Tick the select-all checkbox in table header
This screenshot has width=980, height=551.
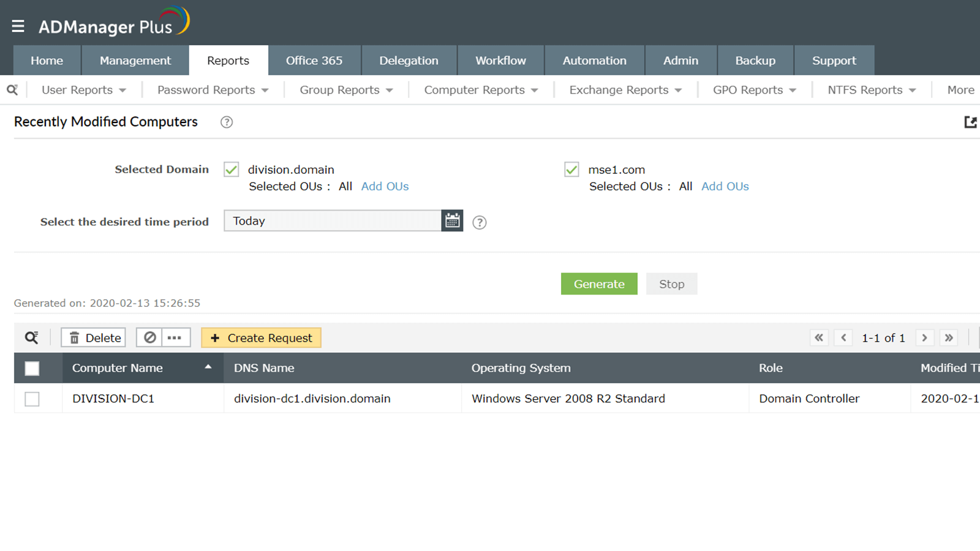tap(32, 368)
